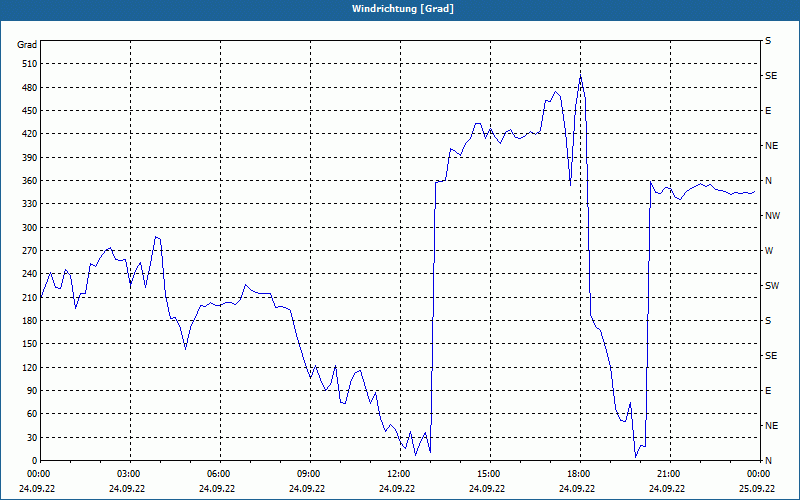
Task: Pick 24.09.22 date beneath 09:00
Action: pos(307,489)
